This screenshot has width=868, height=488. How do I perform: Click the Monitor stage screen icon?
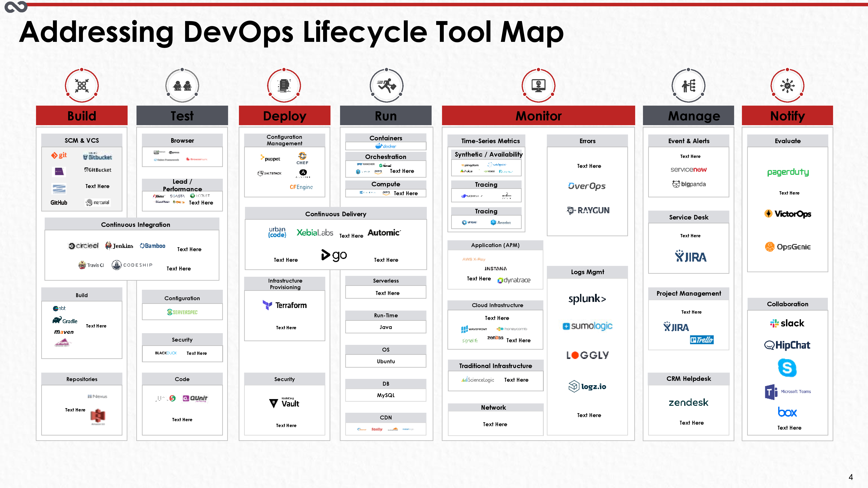[x=538, y=85]
